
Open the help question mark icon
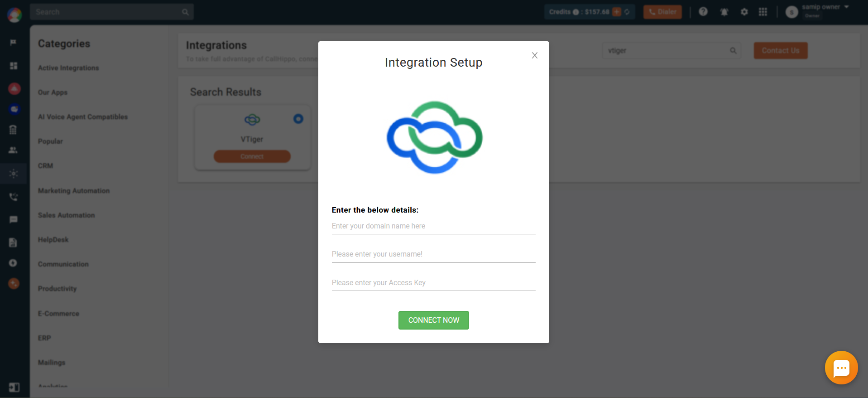pyautogui.click(x=703, y=12)
